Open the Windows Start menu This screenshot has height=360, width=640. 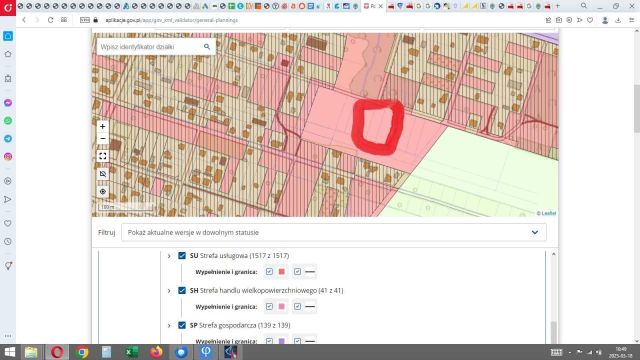pyautogui.click(x=9, y=352)
